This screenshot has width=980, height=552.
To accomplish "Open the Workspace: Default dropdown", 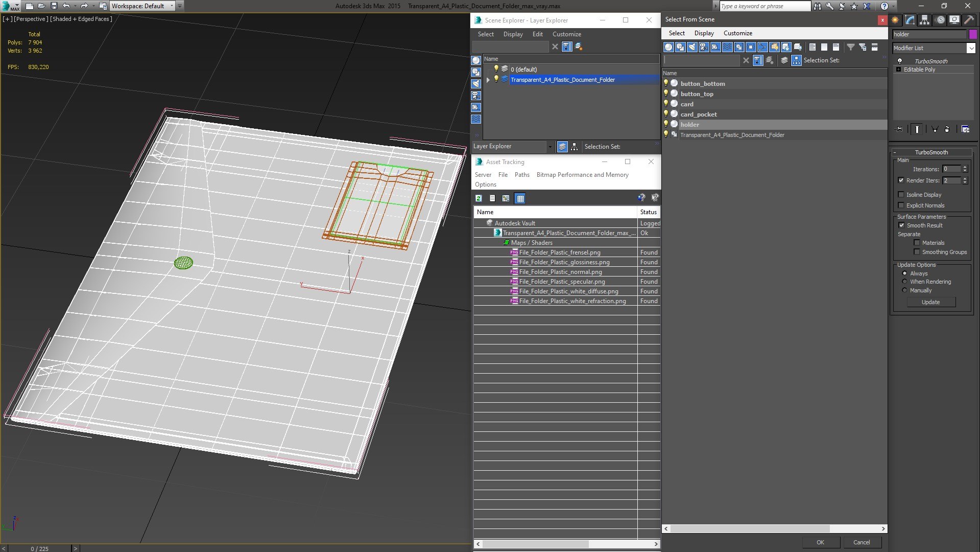I will [x=142, y=6].
